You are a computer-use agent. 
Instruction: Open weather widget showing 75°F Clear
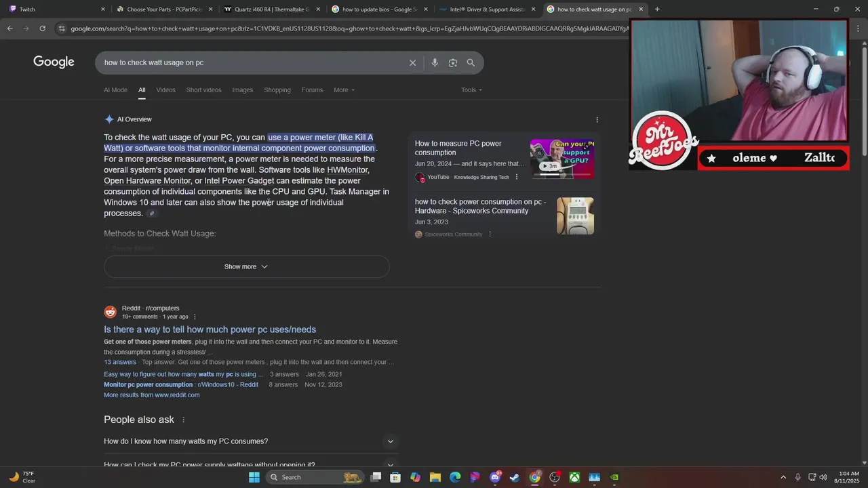point(22,477)
